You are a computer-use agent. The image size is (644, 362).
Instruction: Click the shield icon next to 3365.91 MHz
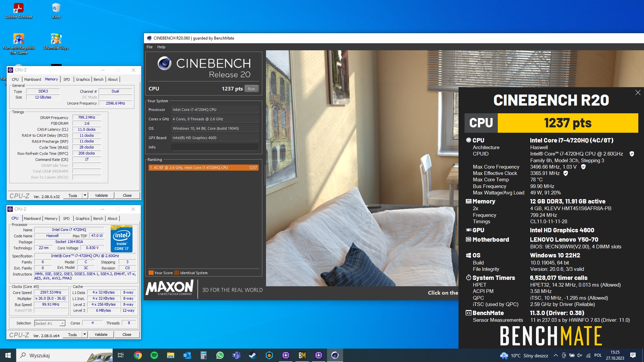[566, 173]
